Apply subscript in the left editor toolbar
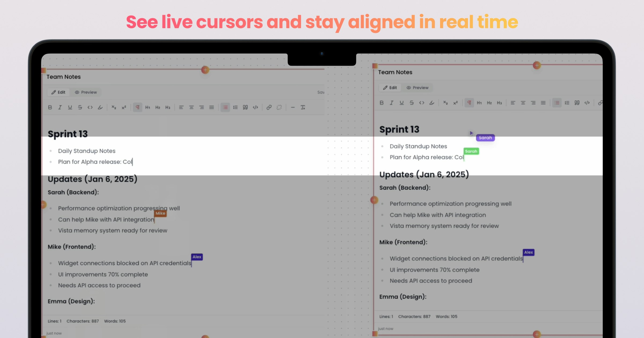644x338 pixels. [114, 107]
